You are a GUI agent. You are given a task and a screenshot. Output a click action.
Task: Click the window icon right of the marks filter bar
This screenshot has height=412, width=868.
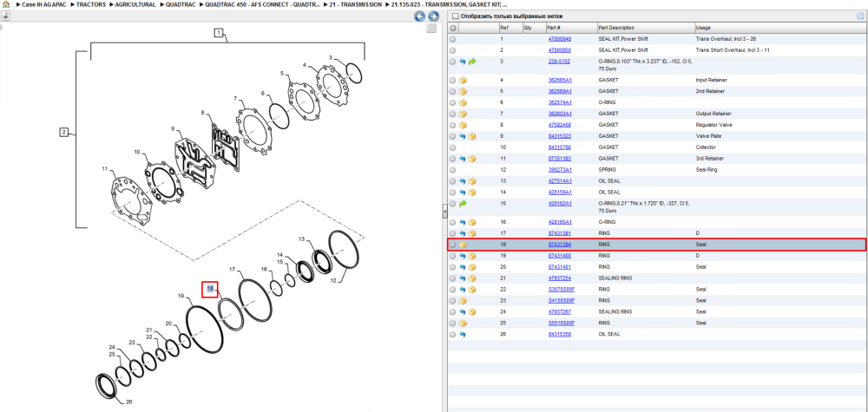click(x=860, y=16)
